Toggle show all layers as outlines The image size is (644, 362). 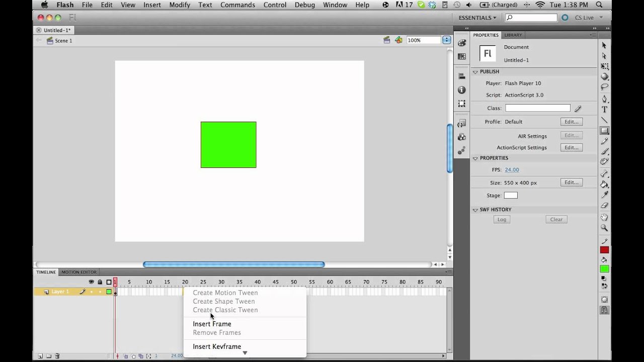tap(109, 282)
